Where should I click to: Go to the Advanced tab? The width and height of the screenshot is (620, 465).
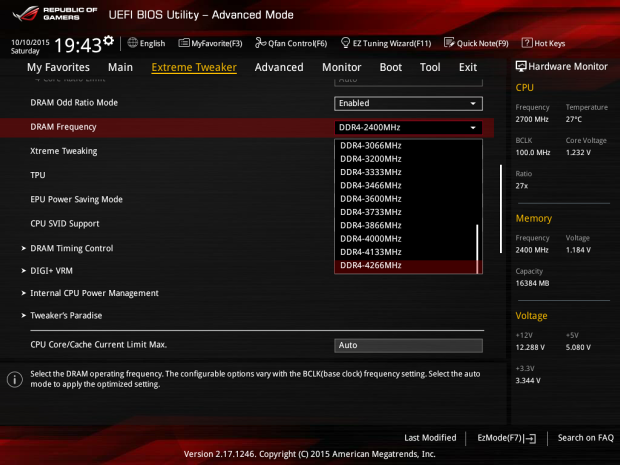tap(279, 67)
